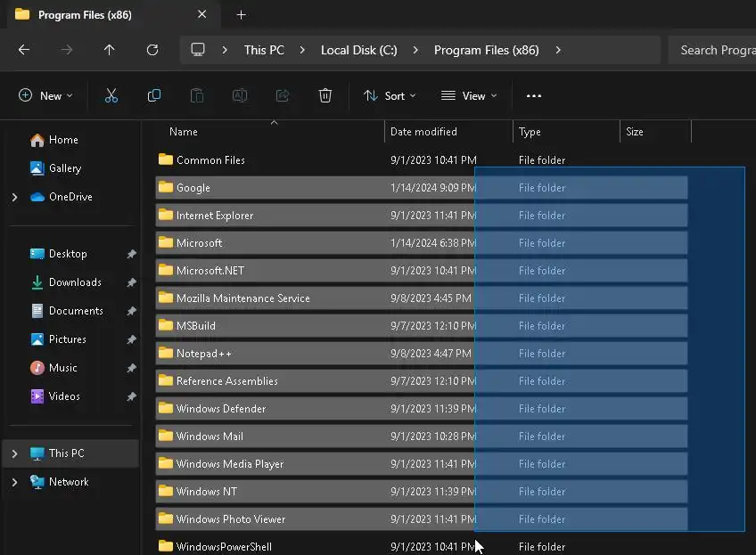Screen dimensions: 756x555
Task: Open the New item dropdown
Action: point(45,95)
